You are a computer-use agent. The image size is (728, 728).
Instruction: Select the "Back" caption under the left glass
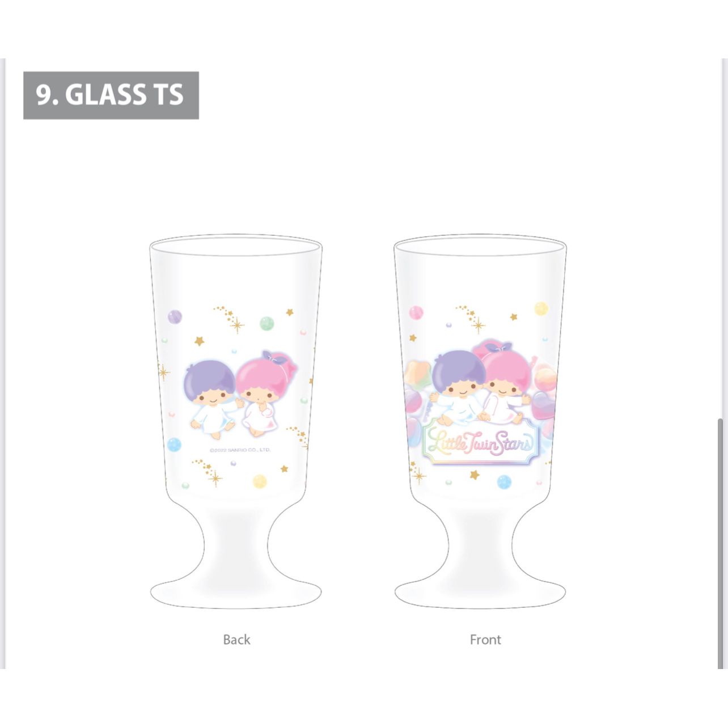pos(236,640)
